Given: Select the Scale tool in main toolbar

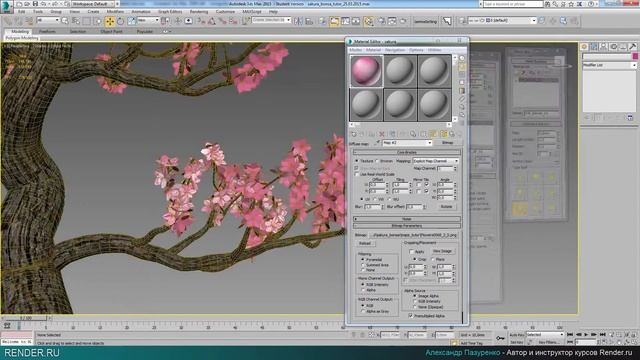Looking at the screenshot, I should pyautogui.click(x=131, y=21).
